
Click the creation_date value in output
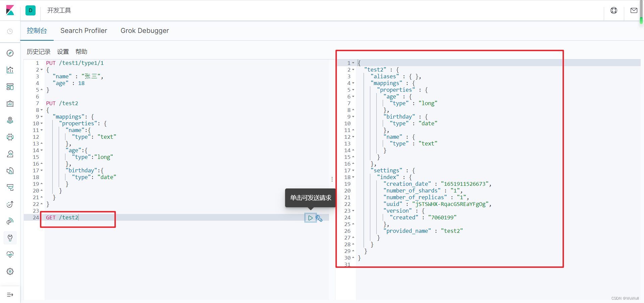(x=465, y=184)
